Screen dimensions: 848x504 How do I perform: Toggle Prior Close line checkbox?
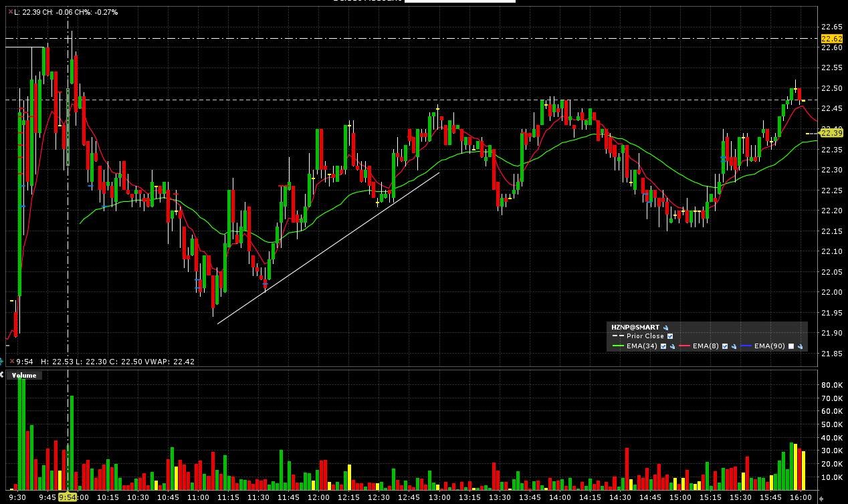coord(670,336)
